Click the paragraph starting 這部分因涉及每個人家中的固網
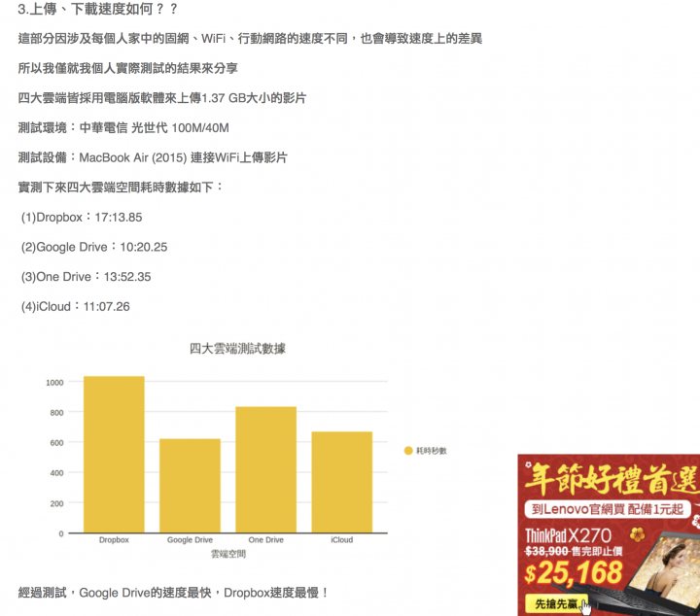700x616 pixels. click(x=250, y=39)
